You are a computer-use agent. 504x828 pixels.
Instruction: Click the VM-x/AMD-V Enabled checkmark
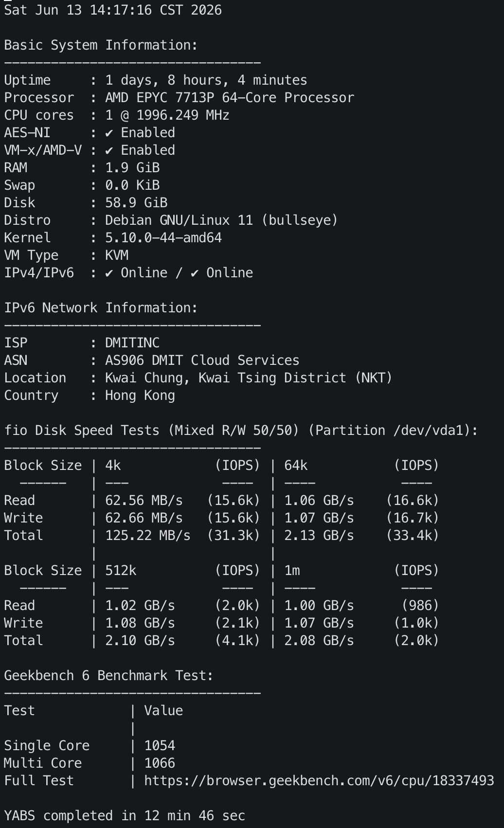coord(109,150)
